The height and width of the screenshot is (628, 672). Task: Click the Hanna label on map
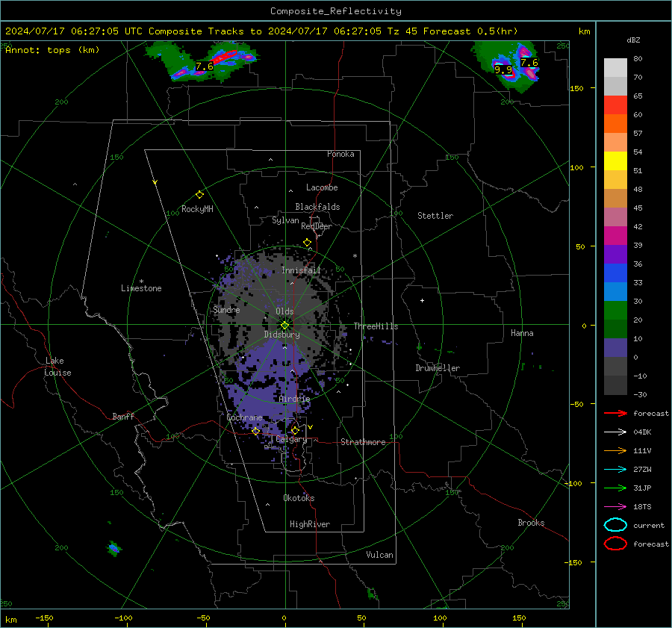(522, 333)
